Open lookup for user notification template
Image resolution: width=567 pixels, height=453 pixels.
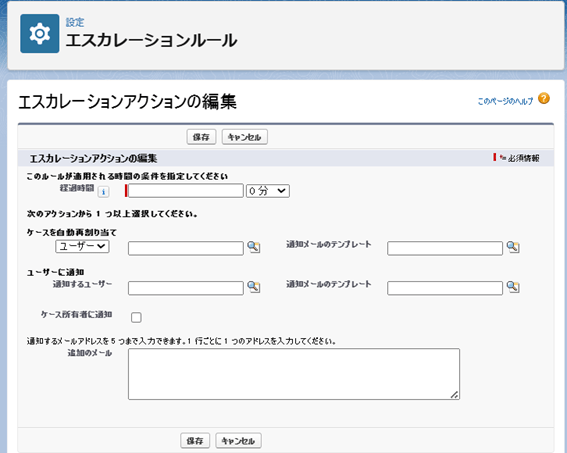513,287
